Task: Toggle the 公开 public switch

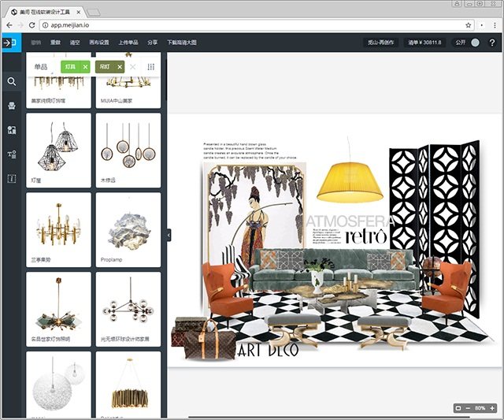Action: point(475,43)
